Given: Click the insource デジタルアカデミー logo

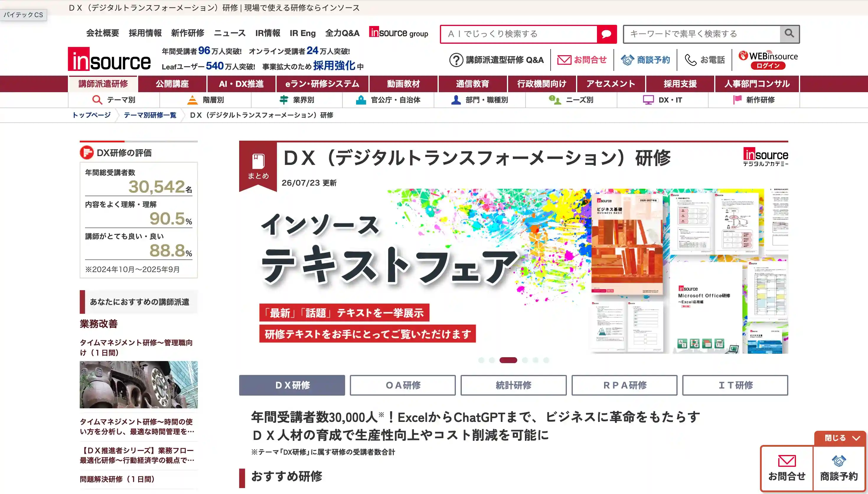Looking at the screenshot, I should click(x=765, y=157).
